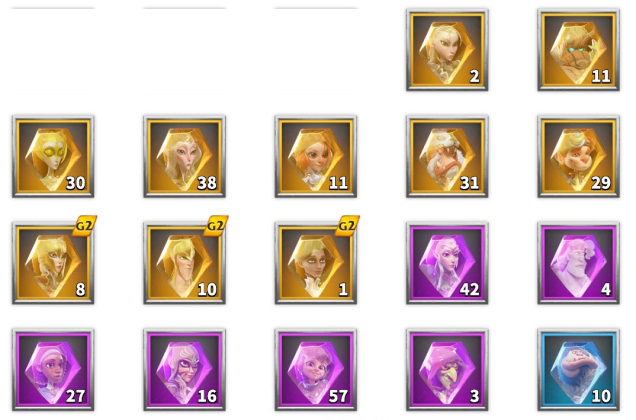Screen dimensions: 636x420
Task: Select purple hooded bird shard with 3
Action: click(447, 370)
